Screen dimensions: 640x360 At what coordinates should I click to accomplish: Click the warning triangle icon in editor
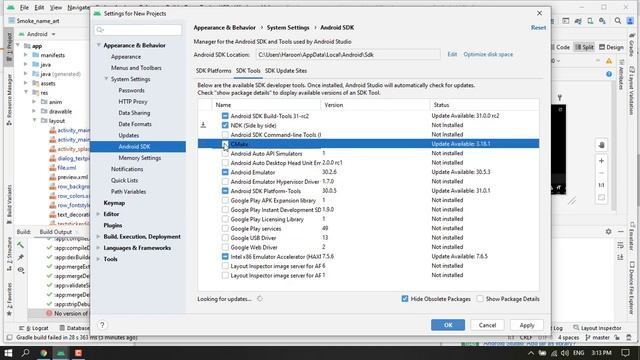tap(609, 61)
